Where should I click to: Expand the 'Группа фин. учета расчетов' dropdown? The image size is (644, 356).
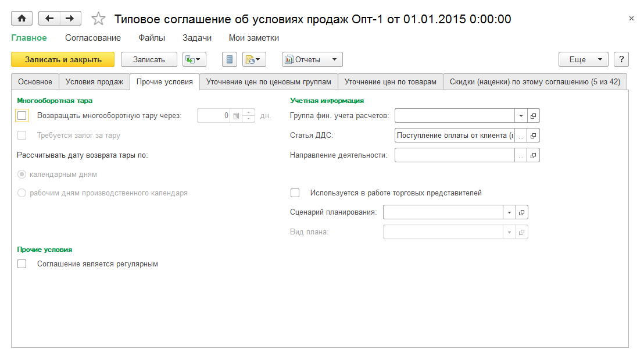(x=521, y=116)
